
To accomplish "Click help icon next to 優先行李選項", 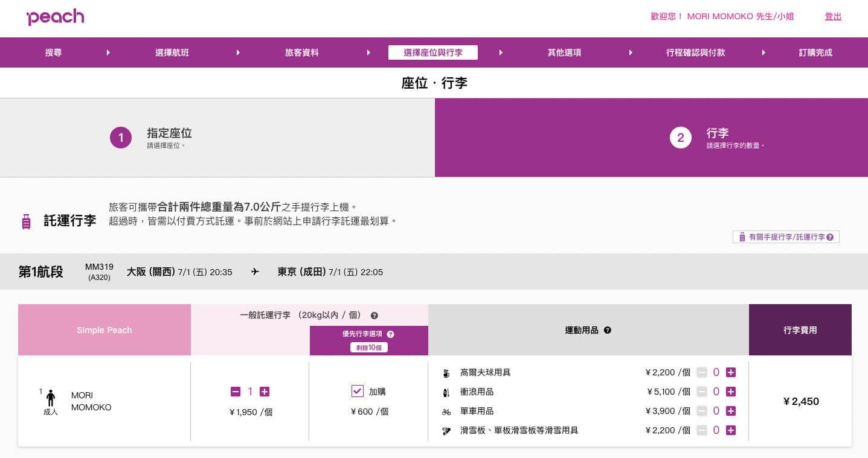I will coord(390,334).
